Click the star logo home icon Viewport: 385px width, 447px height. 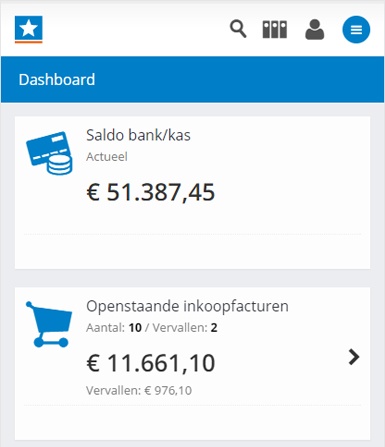29,29
